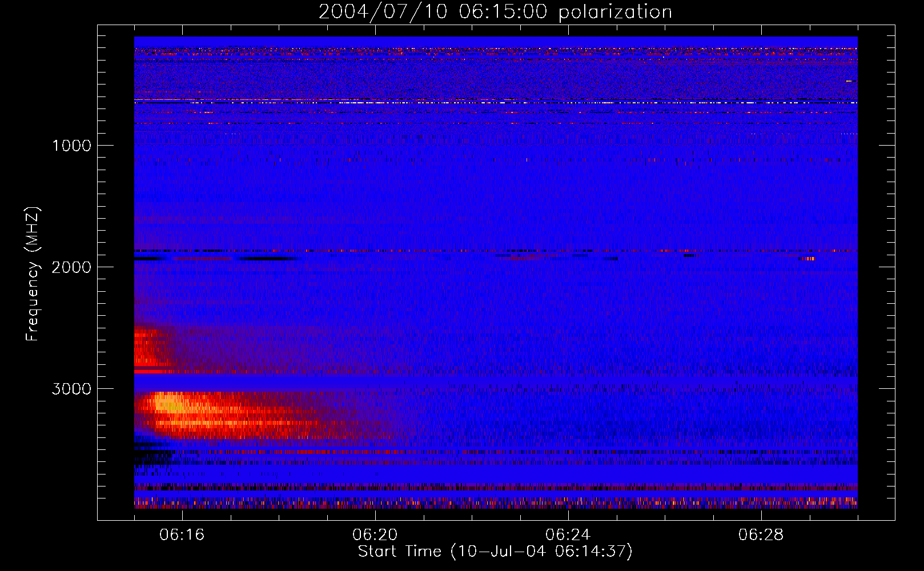This screenshot has width=924, height=571.
Task: Click the "Start Time (10-Jul-04 06:14:37)" label
Action: pyautogui.click(x=495, y=552)
